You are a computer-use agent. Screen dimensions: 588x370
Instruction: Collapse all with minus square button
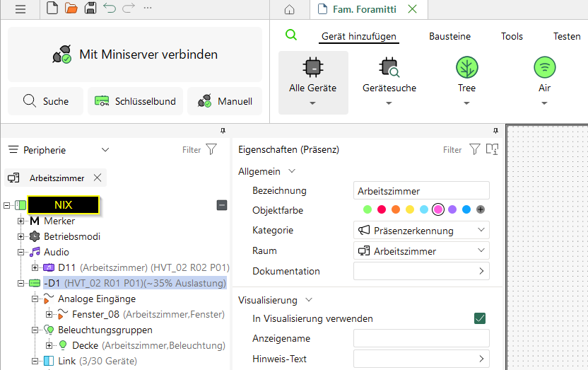[222, 205]
